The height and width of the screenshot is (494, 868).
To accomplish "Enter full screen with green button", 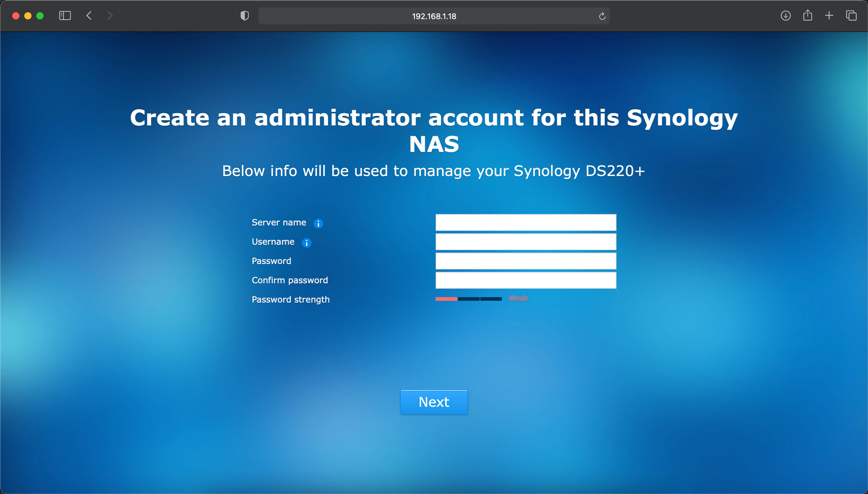I will pos(40,16).
